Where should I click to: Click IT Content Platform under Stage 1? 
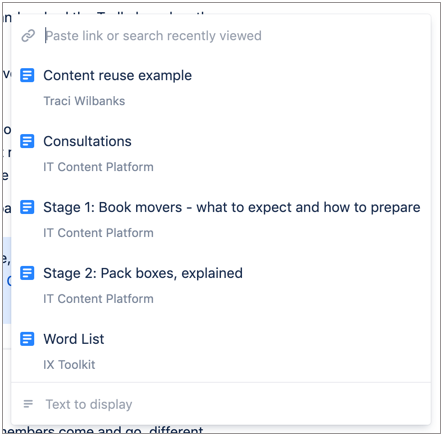98,233
